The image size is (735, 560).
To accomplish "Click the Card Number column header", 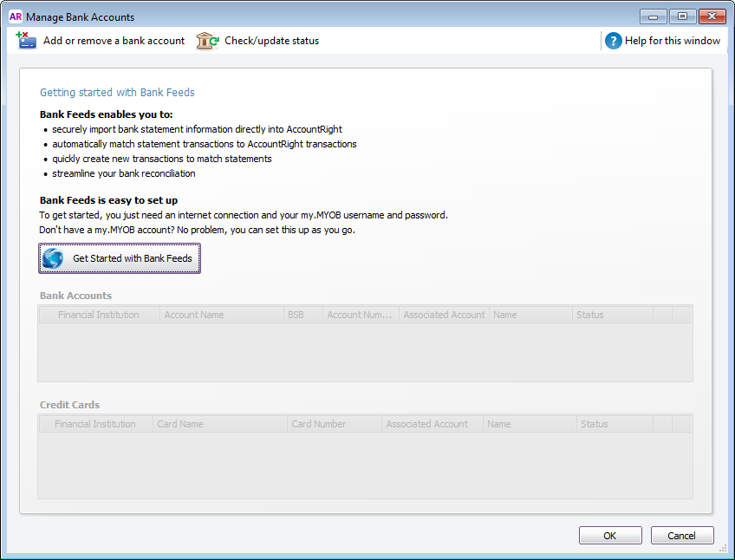I will (x=318, y=424).
